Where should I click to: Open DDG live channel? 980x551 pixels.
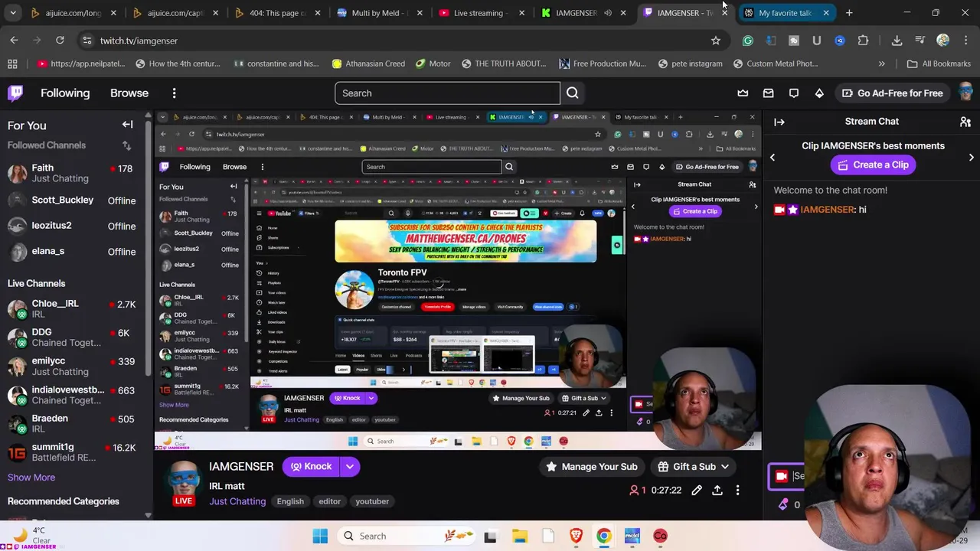click(73, 337)
